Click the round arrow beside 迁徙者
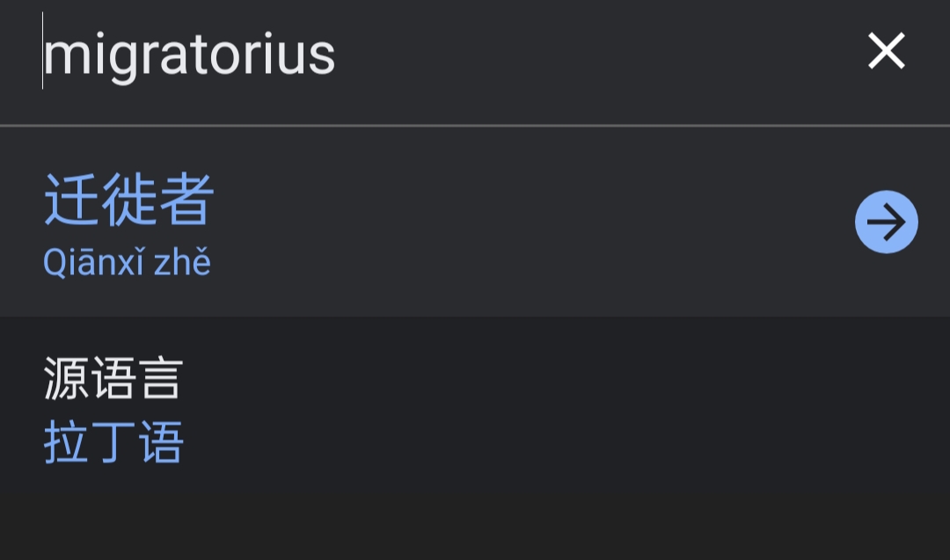 886,222
